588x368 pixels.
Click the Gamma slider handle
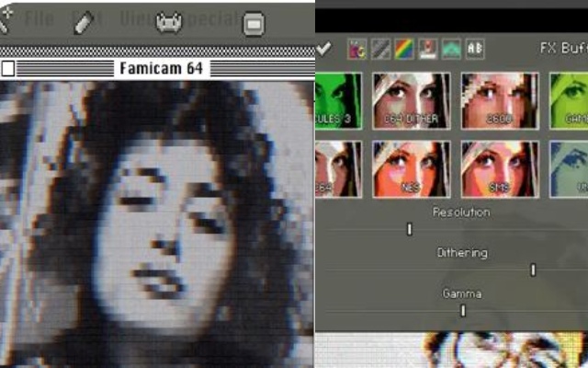(x=463, y=311)
